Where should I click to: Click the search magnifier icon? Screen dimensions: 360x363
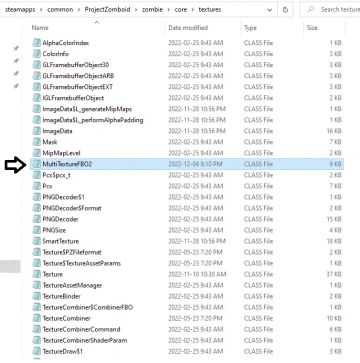click(x=311, y=10)
